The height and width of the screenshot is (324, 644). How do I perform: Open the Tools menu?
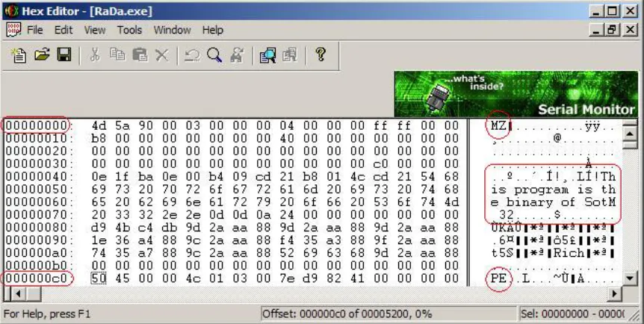coord(129,30)
